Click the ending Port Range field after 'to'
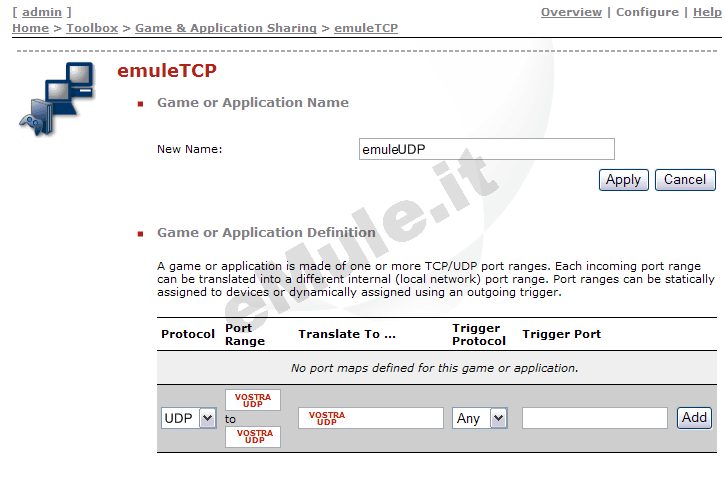 tap(252, 437)
